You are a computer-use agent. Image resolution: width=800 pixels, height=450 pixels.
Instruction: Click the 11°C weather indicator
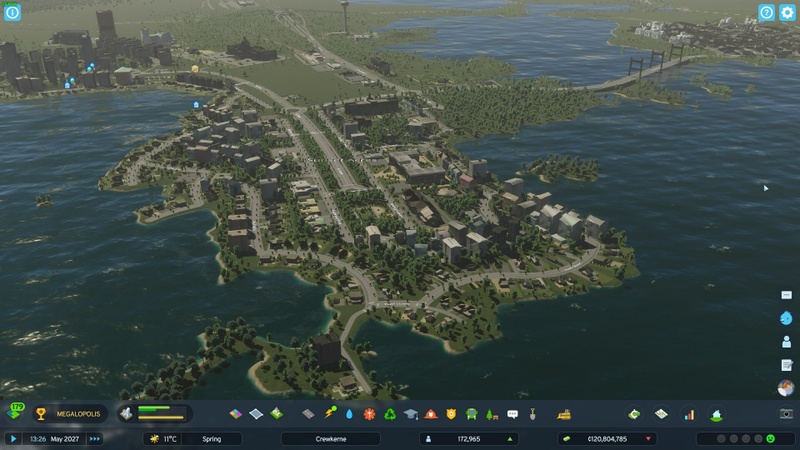[163, 439]
